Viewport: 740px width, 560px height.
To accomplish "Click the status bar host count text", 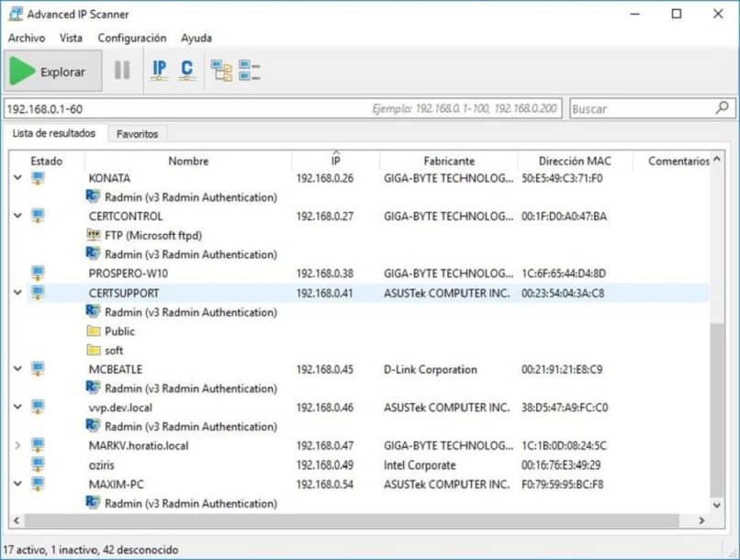I will point(91,550).
